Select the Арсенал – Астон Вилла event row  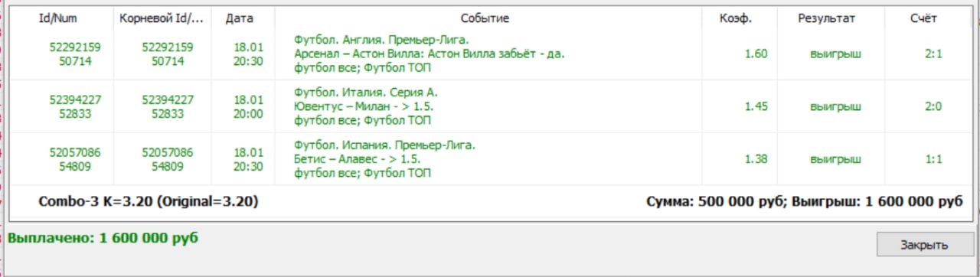pos(489,54)
